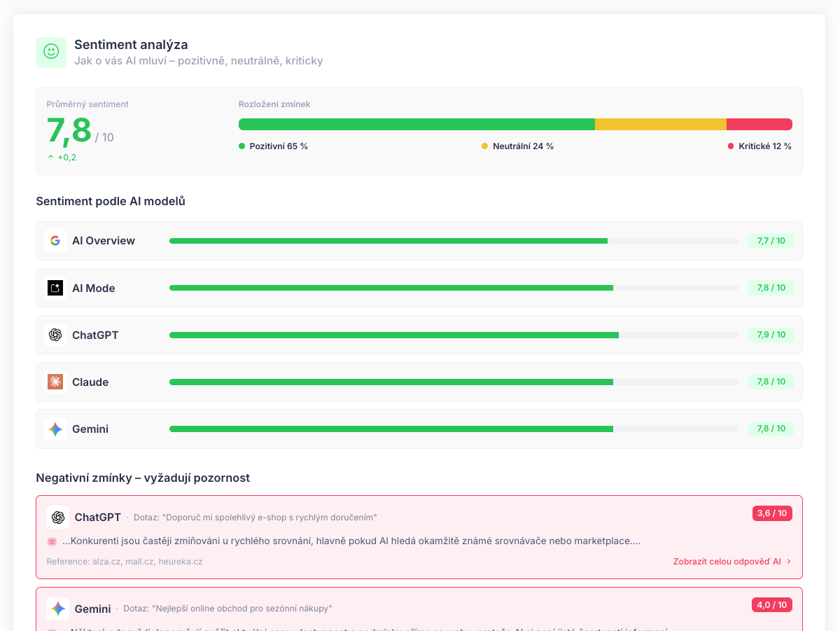Image resolution: width=840 pixels, height=631 pixels.
Task: Click the 7,7 / 10 score badge
Action: coord(771,241)
